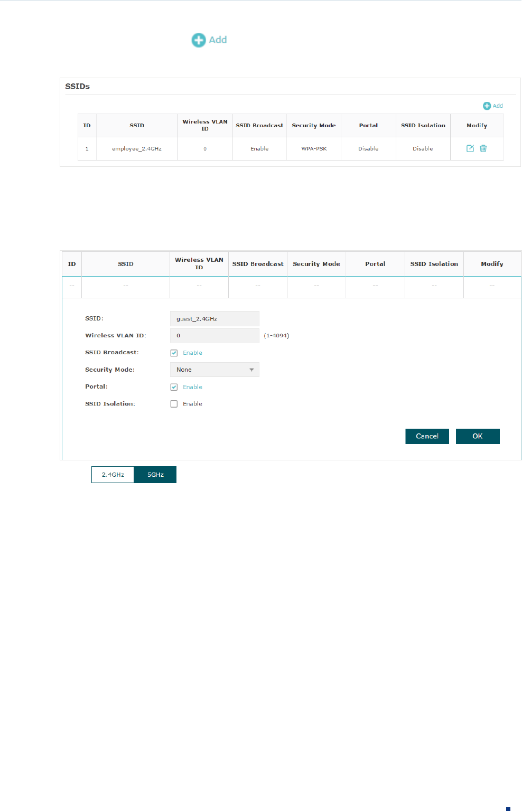Image resolution: width=522 pixels, height=812 pixels.
Task: Click the large Add plus icon
Action: (x=199, y=40)
